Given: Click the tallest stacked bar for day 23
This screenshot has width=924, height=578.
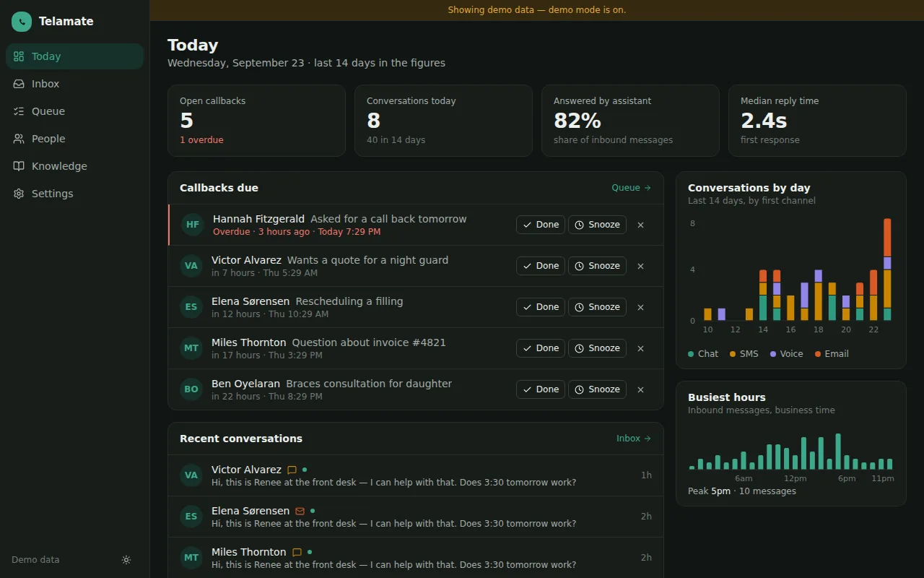Looking at the screenshot, I should 887,269.
